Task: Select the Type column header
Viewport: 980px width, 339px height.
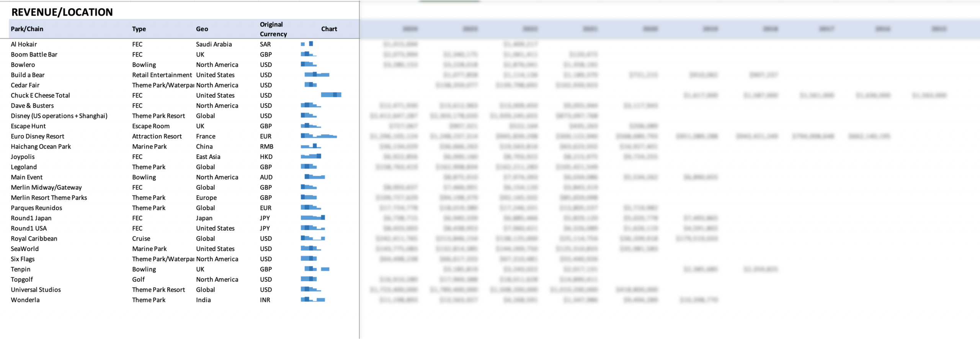Action: tap(139, 29)
